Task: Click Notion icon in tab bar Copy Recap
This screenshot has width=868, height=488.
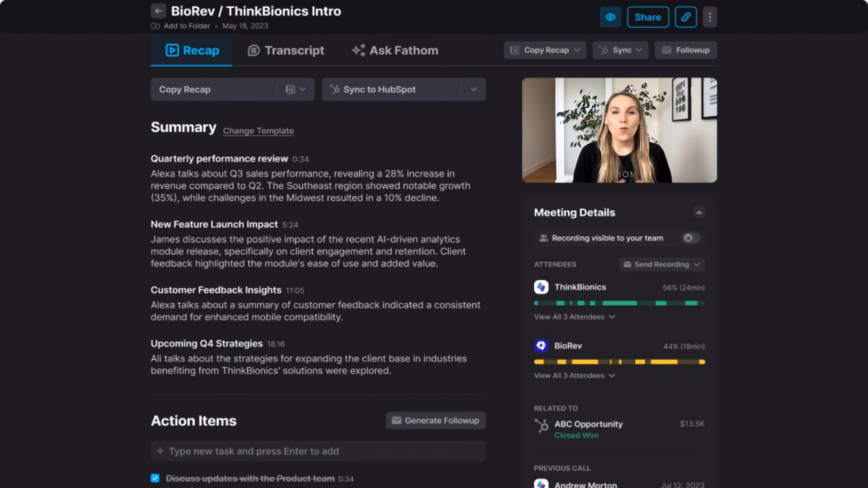Action: tap(514, 50)
